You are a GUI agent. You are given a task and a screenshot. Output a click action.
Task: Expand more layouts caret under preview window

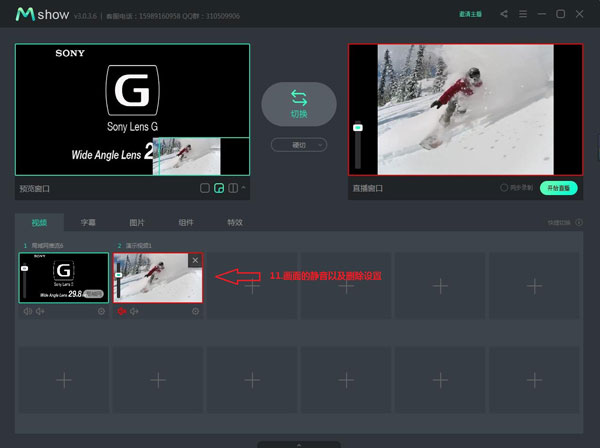point(243,187)
